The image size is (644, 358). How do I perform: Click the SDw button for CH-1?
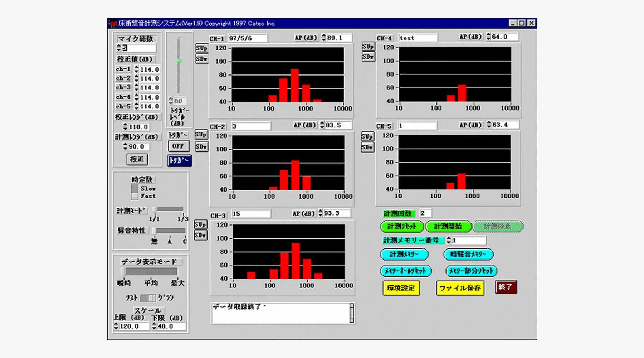201,59
